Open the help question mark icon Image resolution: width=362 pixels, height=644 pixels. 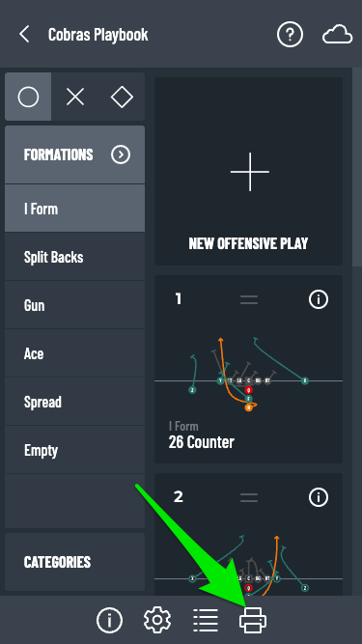click(290, 35)
